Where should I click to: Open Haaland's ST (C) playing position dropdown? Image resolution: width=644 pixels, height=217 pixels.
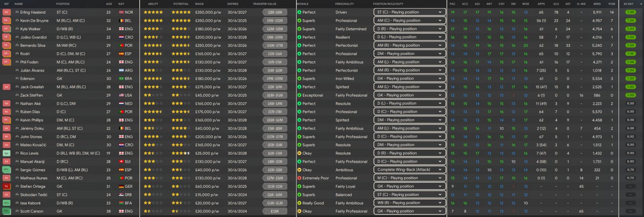point(410,12)
